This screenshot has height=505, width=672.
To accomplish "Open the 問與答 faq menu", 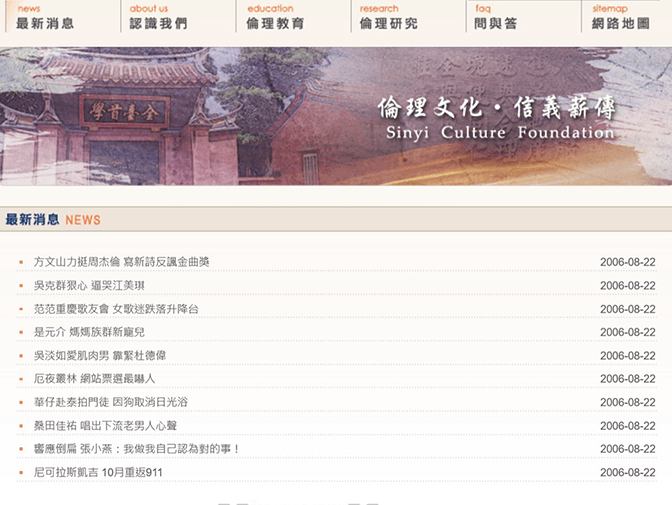I will (x=495, y=17).
